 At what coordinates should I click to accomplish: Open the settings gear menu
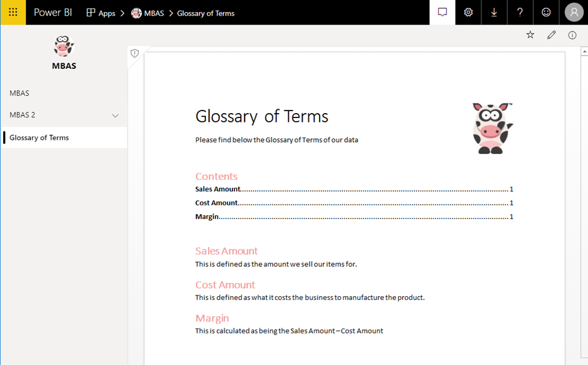(468, 13)
